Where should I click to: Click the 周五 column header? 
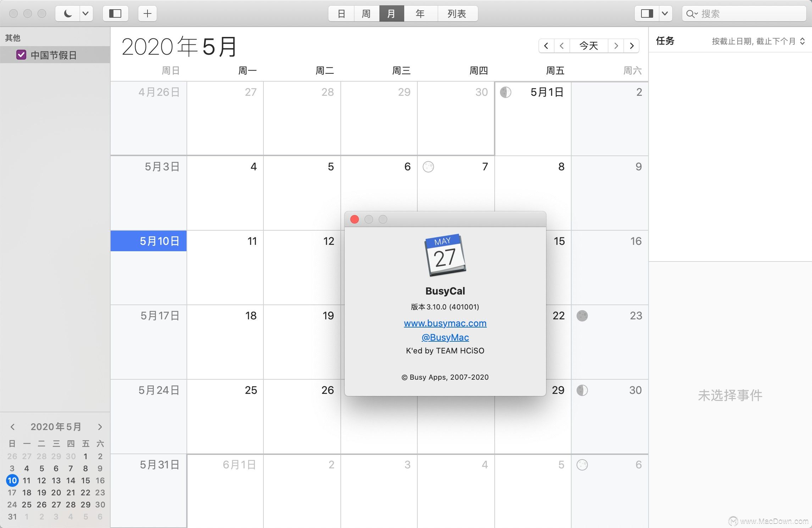pyautogui.click(x=555, y=71)
